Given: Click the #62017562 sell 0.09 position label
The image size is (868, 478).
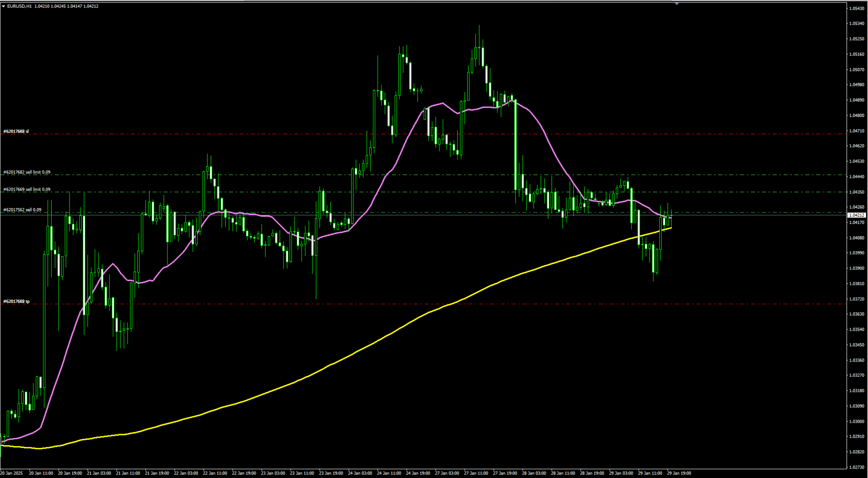Looking at the screenshot, I should (22, 210).
